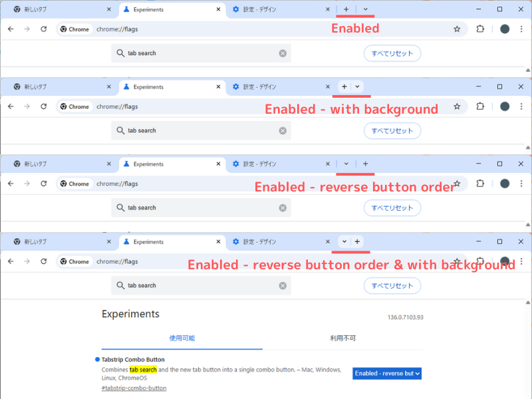This screenshot has width=532, height=399.
Task: Click すべてリセット in the bottom window
Action: coord(392,286)
